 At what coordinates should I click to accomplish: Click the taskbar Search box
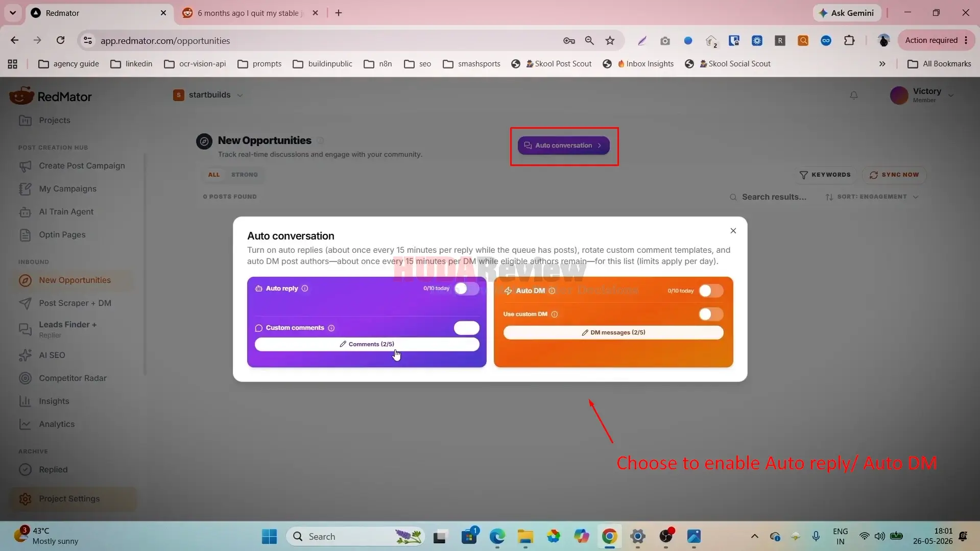pos(355,537)
